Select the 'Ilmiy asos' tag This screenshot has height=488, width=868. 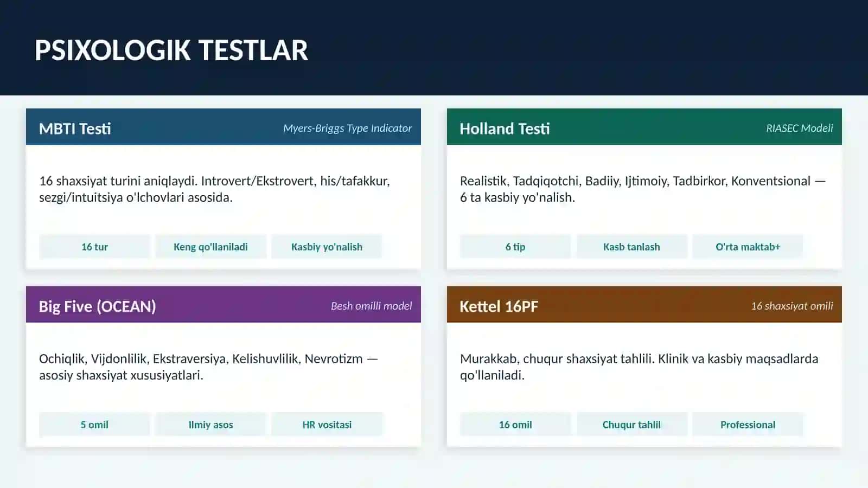tap(210, 425)
